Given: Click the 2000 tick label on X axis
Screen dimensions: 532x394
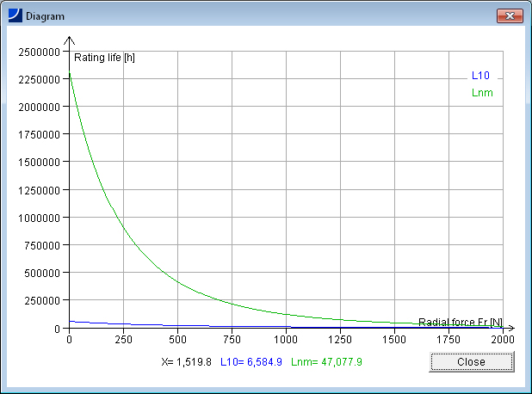Looking at the screenshot, I should [502, 340].
